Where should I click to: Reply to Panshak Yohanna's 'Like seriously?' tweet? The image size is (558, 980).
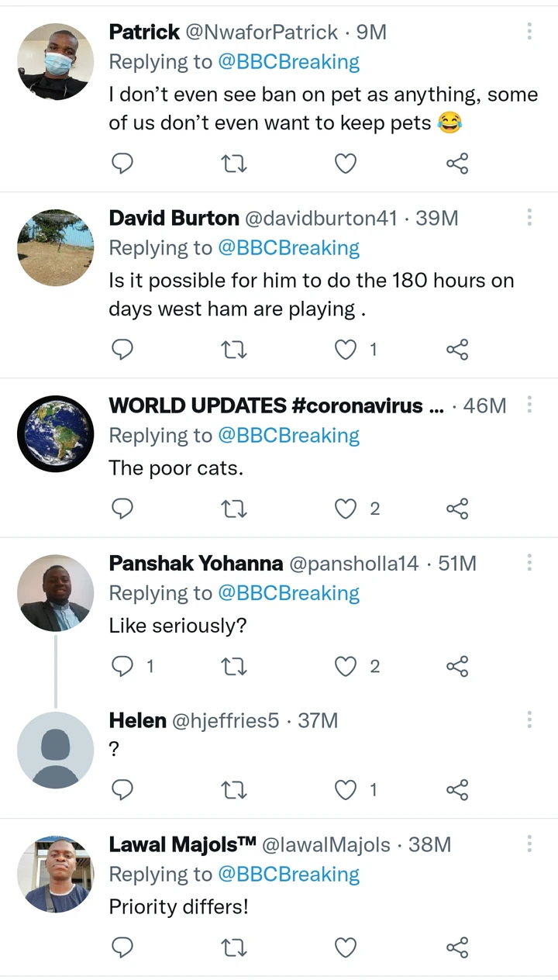(122, 666)
